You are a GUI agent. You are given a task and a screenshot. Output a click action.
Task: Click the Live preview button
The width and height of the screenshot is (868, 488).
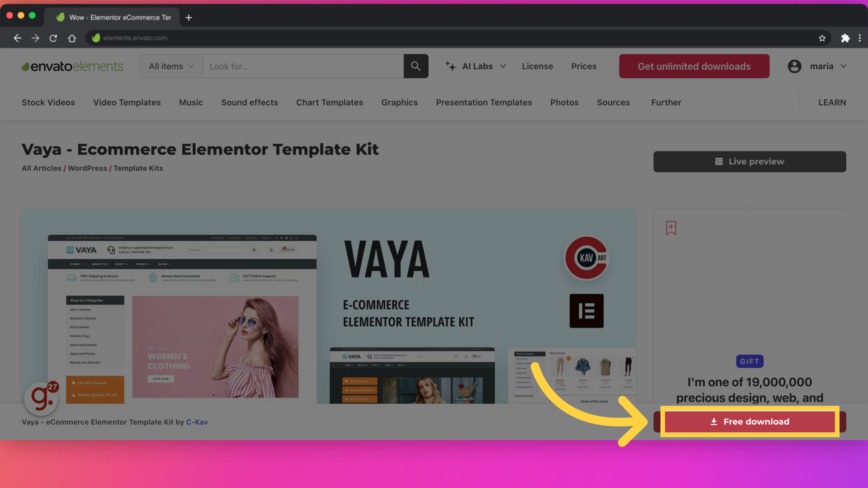coord(750,161)
